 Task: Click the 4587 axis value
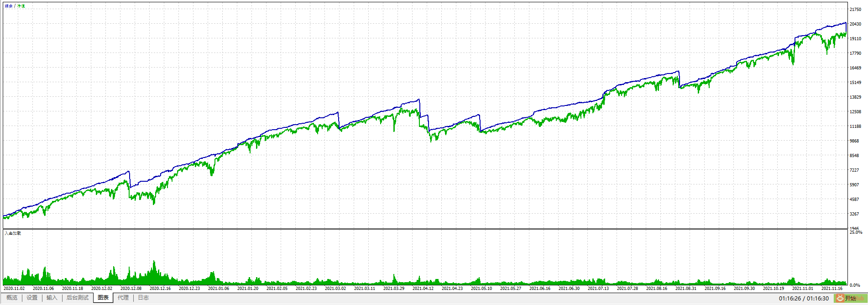click(x=854, y=199)
